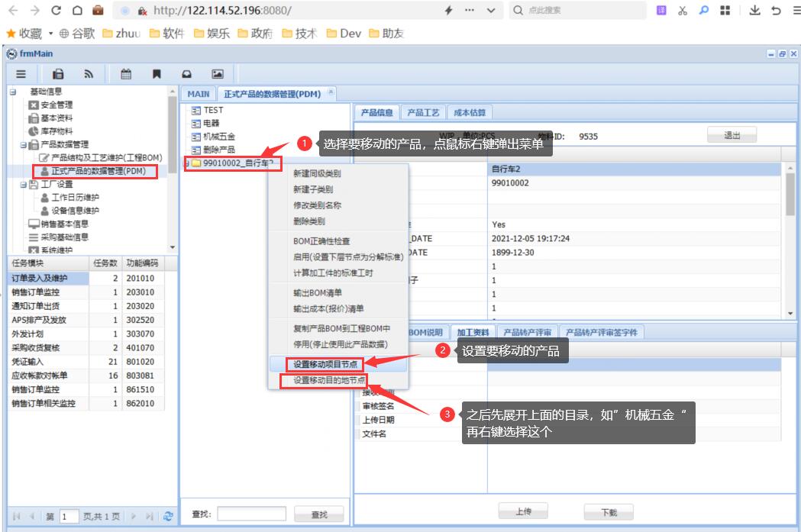Screen dimensions: 801x532
Task: Open the browser more options ellipsis
Action: coord(470,10)
